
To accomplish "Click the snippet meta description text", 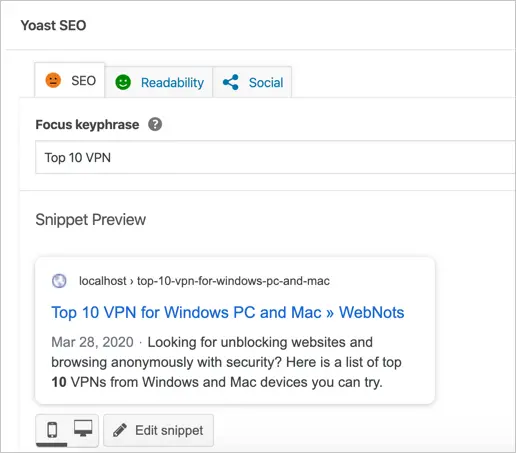I will (227, 362).
